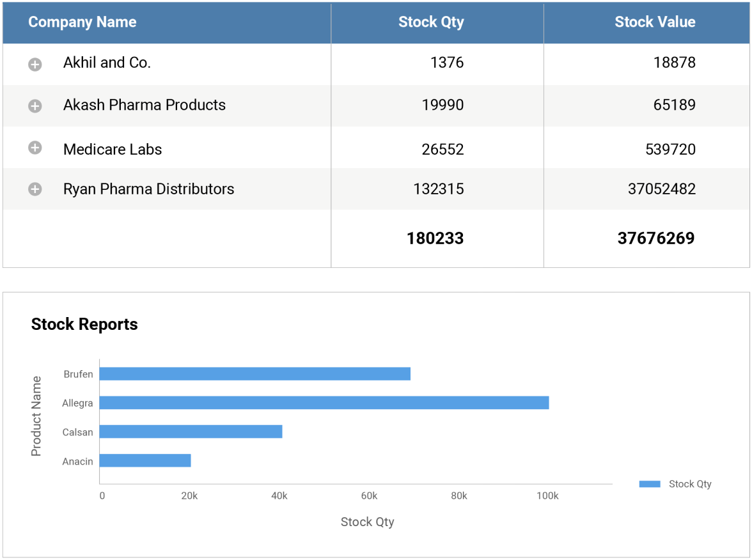Click the Anacin axis label

[78, 461]
